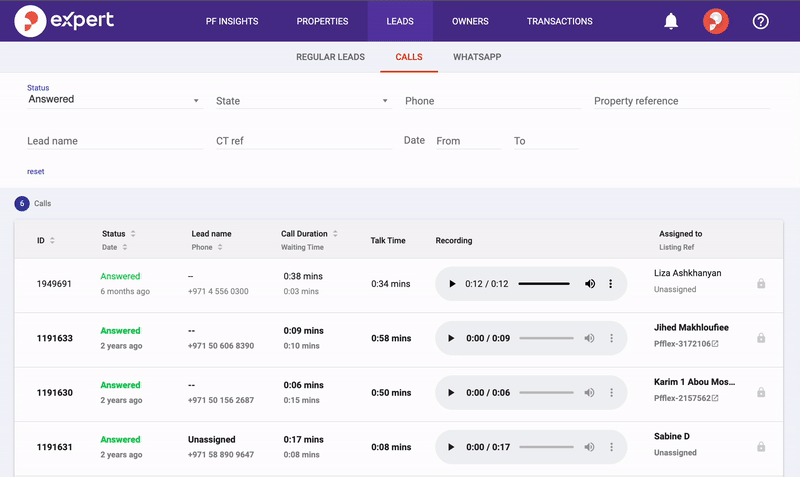Open the Properties menu item
Screen dimensions: 800x477
point(323,21)
